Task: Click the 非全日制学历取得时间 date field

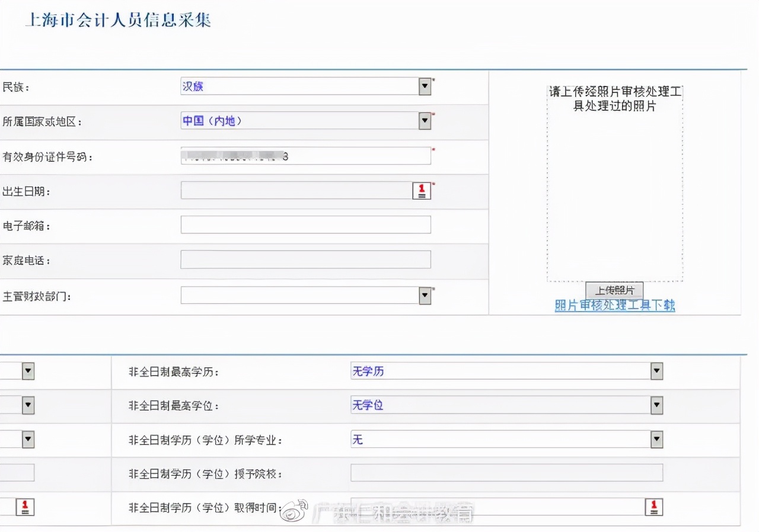Action: (x=498, y=507)
